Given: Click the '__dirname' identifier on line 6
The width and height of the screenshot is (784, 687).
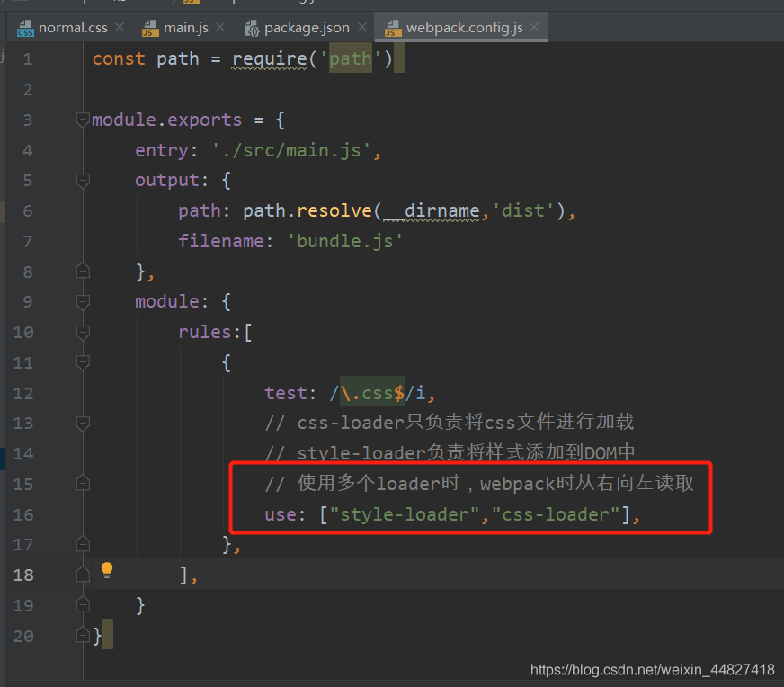Looking at the screenshot, I should (x=432, y=211).
